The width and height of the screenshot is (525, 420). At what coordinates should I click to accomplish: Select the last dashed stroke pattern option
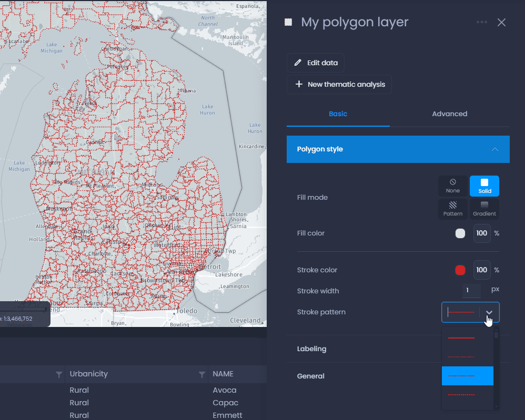[x=468, y=395]
